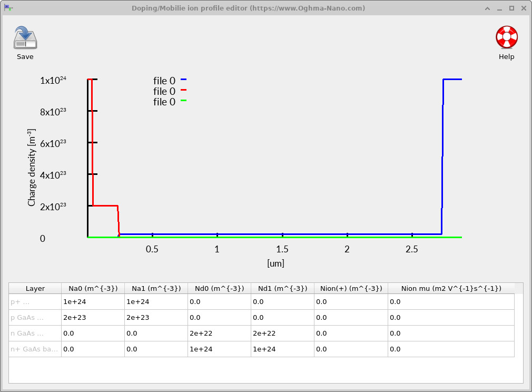Click the application icon in title bar
Viewport: 532px width, 392px height.
(x=8, y=8)
